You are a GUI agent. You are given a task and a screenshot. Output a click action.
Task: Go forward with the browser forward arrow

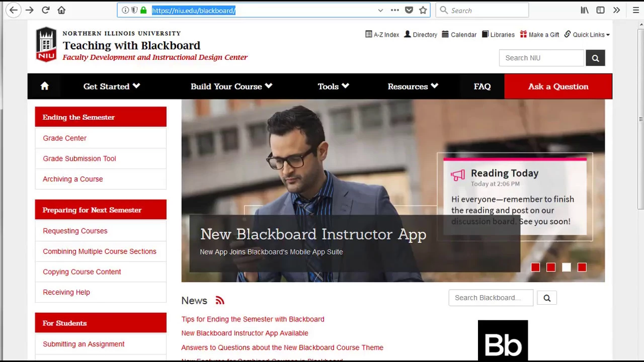coord(29,10)
